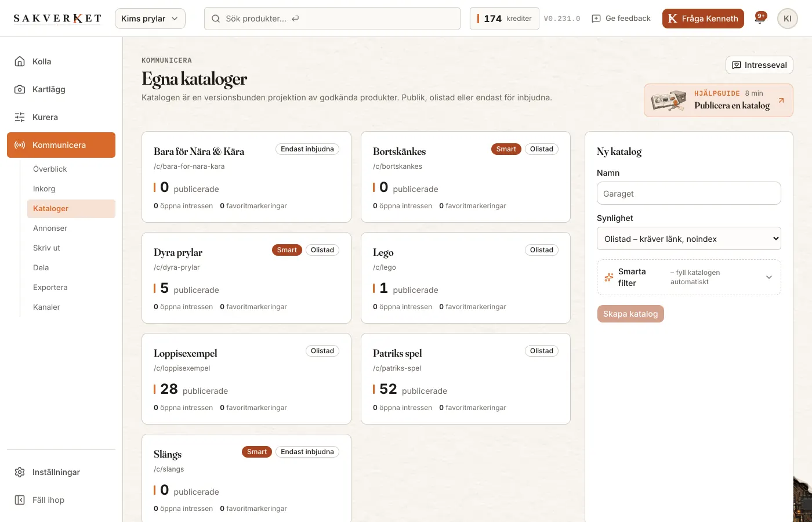Image resolution: width=812 pixels, height=522 pixels.
Task: Click the Inställningar gear icon
Action: pos(20,472)
